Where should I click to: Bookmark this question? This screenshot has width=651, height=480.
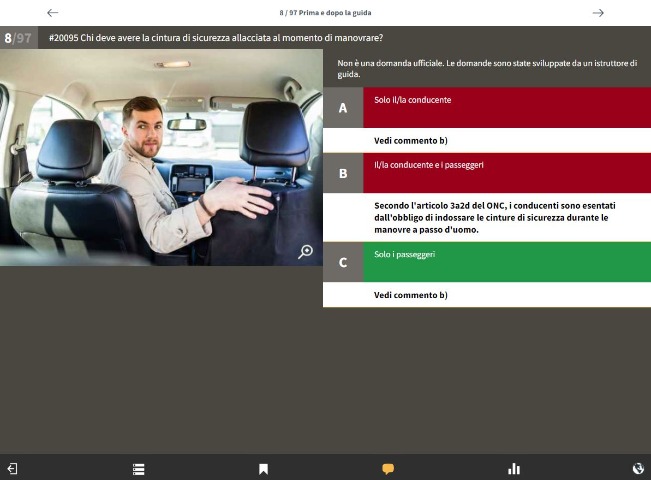[x=263, y=468]
